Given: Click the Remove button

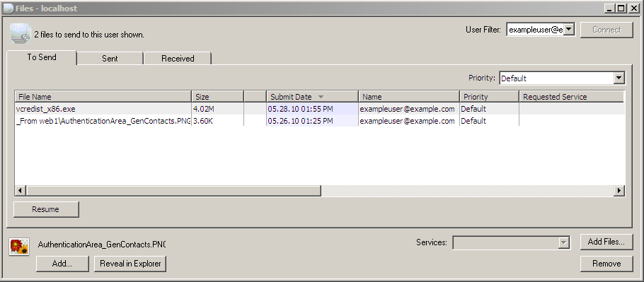Looking at the screenshot, I should 606,264.
